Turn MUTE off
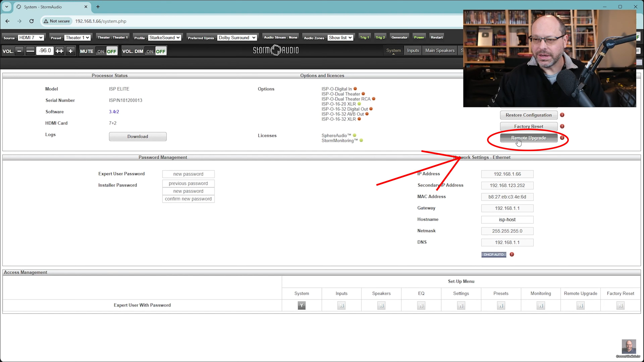The width and height of the screenshot is (644, 362). pos(112,51)
